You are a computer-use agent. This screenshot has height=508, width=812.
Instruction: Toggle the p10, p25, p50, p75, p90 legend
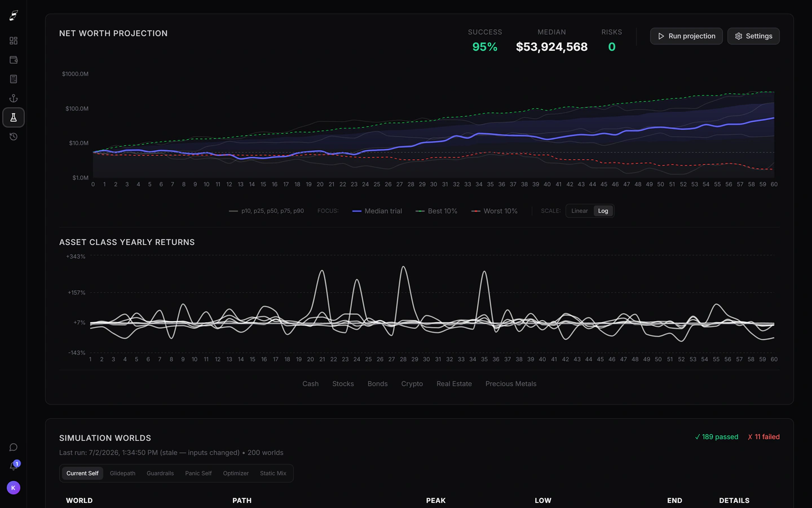[266, 211]
